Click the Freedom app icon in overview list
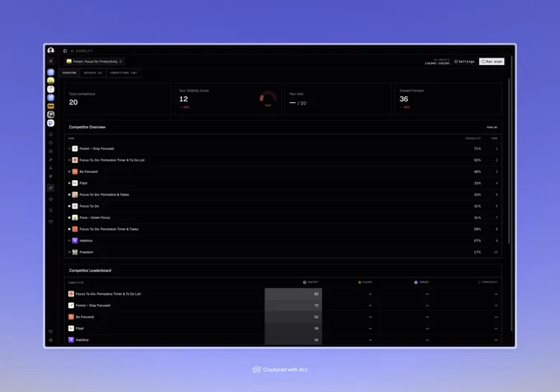This screenshot has height=392, width=560. coord(75,252)
